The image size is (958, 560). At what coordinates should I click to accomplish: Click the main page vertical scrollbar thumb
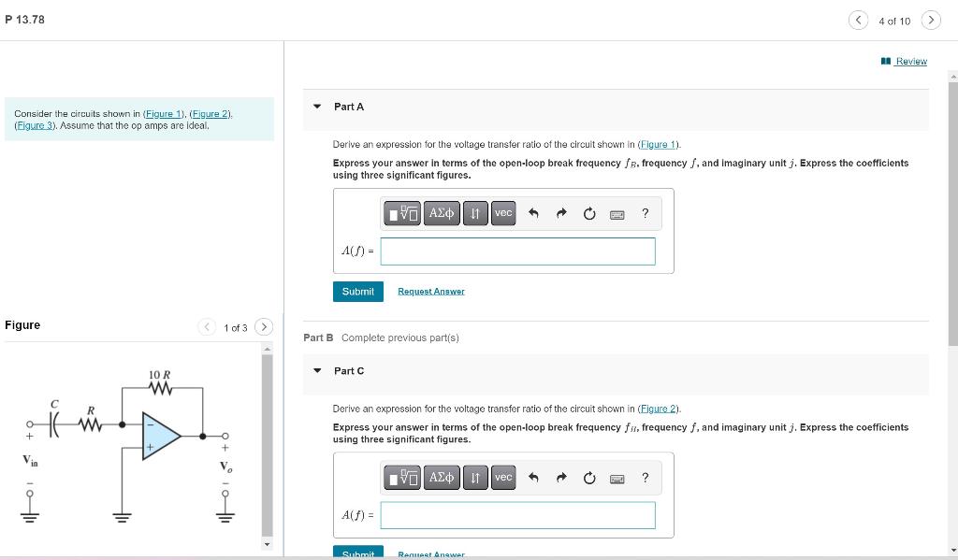coord(953,214)
